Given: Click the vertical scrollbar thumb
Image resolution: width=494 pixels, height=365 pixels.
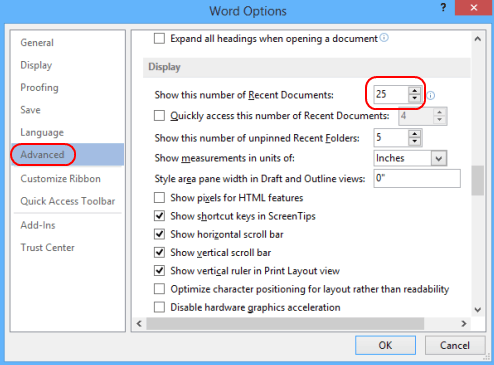Looking at the screenshot, I should [x=478, y=180].
